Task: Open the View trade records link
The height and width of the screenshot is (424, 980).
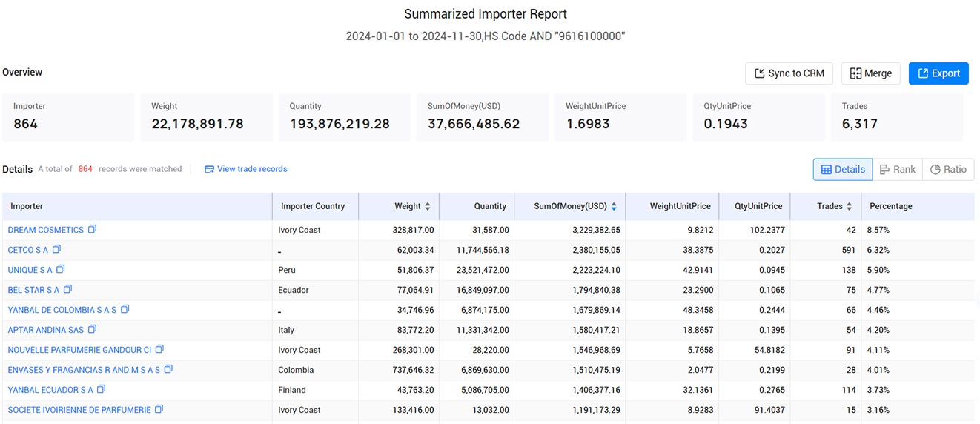Action: (x=245, y=169)
